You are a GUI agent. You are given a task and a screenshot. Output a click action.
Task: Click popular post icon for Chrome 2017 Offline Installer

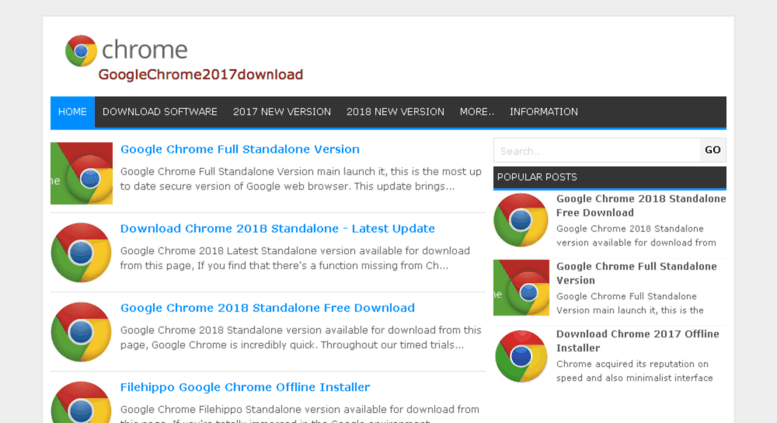(x=521, y=356)
